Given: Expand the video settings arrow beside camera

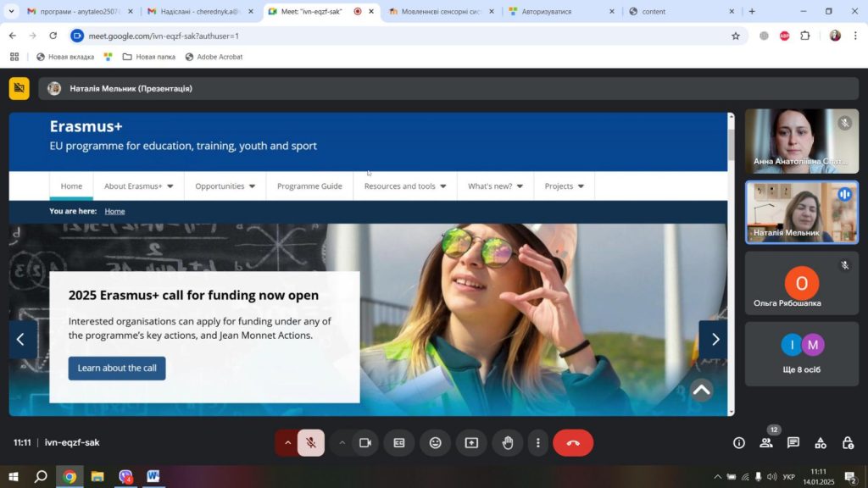Looking at the screenshot, I should tap(342, 442).
